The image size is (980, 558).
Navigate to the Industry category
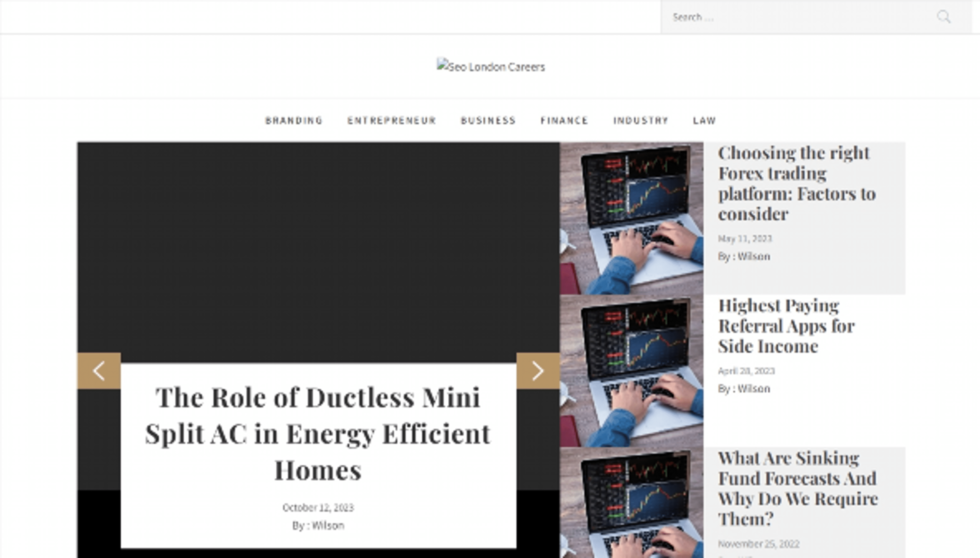(x=641, y=120)
